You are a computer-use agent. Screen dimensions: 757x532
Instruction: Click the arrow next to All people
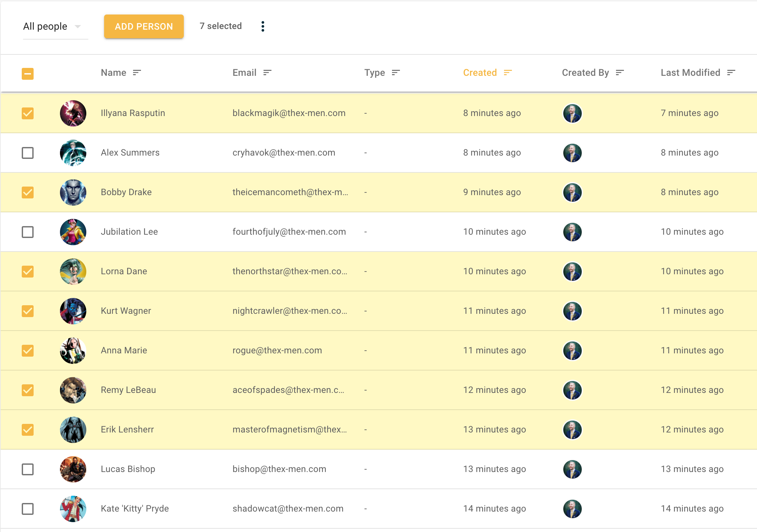pyautogui.click(x=78, y=26)
